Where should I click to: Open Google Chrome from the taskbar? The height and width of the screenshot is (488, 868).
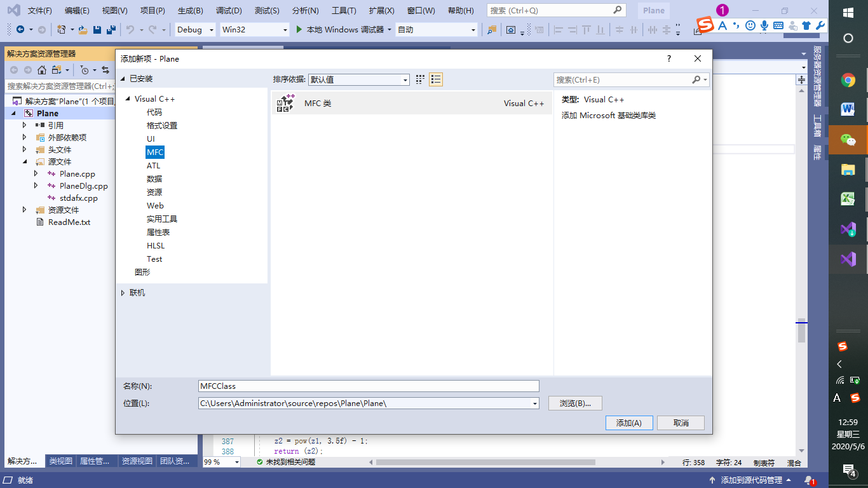[848, 80]
